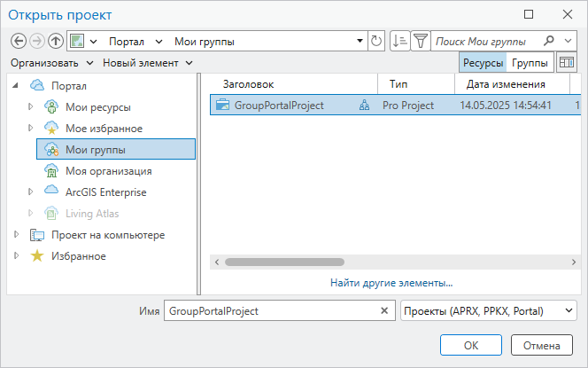Click the Избранное yellow star icon
The width and height of the screenshot is (588, 368).
(x=37, y=256)
